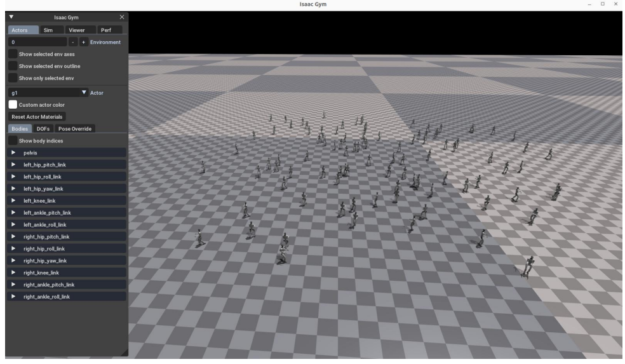This screenshot has width=625, height=364.
Task: Enable Show selected env outline
Action: click(13, 66)
